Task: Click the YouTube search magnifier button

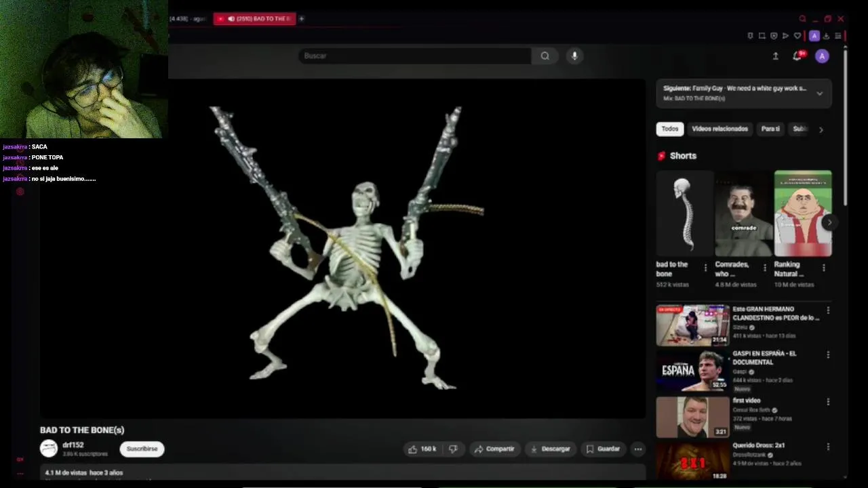Action: coord(545,56)
